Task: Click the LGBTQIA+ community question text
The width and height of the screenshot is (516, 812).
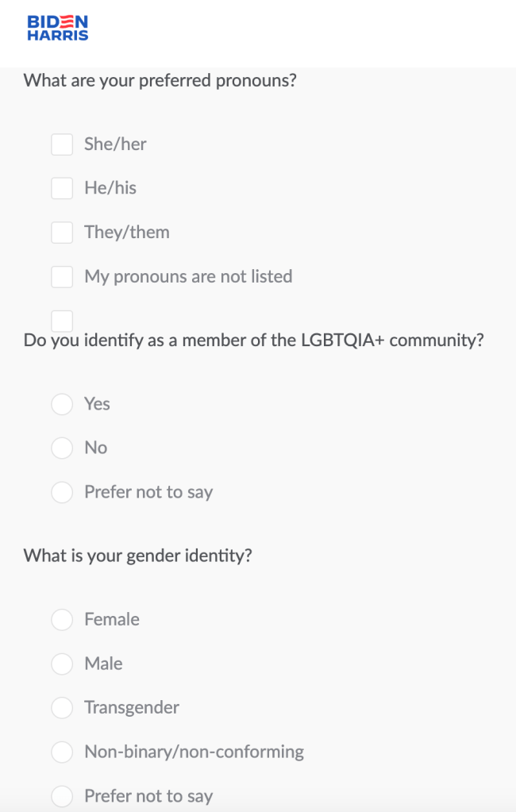Action: tap(253, 341)
